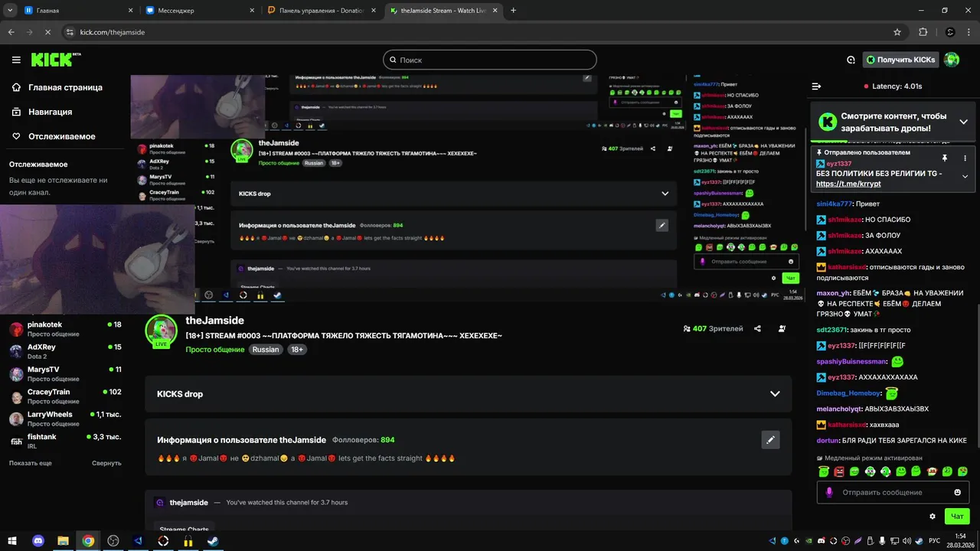Bookmark this page star icon

(x=897, y=32)
